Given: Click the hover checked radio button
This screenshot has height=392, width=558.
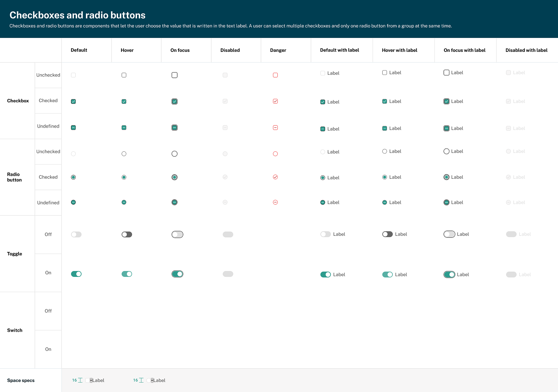Looking at the screenshot, I should [x=124, y=177].
